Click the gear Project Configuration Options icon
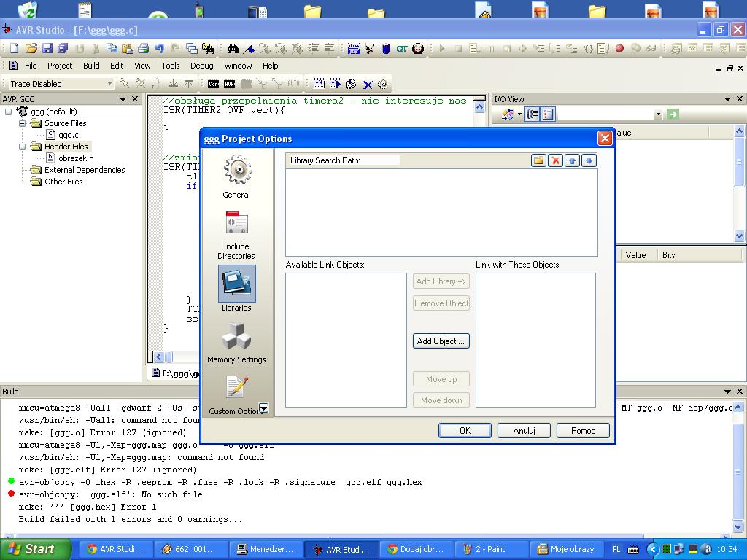Image resolution: width=747 pixels, height=560 pixels. [383, 84]
